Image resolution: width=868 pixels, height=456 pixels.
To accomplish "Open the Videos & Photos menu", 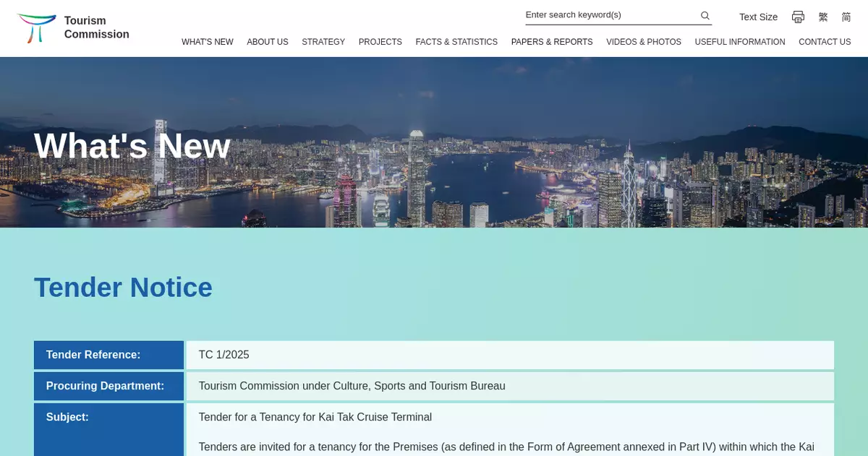I will pyautogui.click(x=643, y=42).
